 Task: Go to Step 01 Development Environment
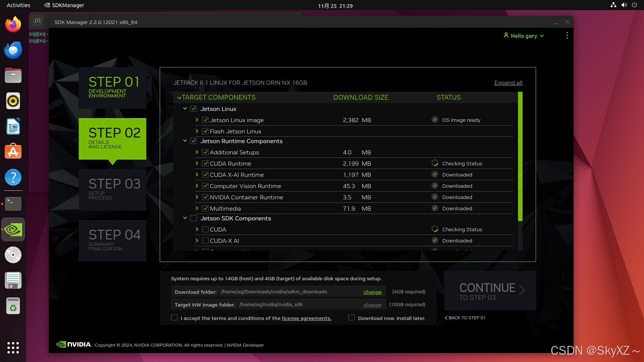click(112, 88)
